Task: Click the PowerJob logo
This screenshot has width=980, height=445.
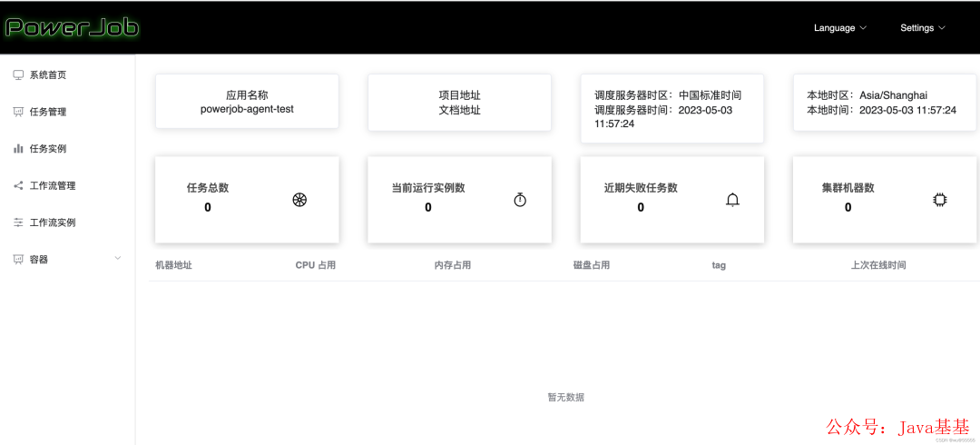Action: click(x=72, y=27)
